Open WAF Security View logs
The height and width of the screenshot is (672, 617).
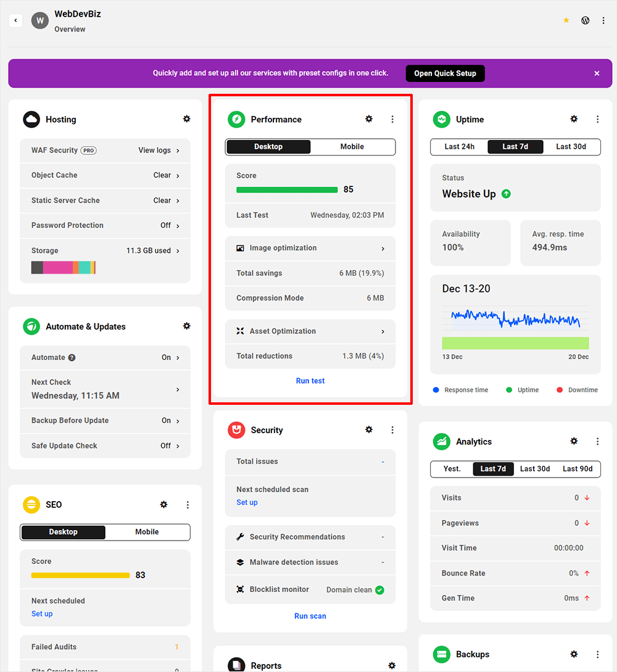tap(159, 151)
